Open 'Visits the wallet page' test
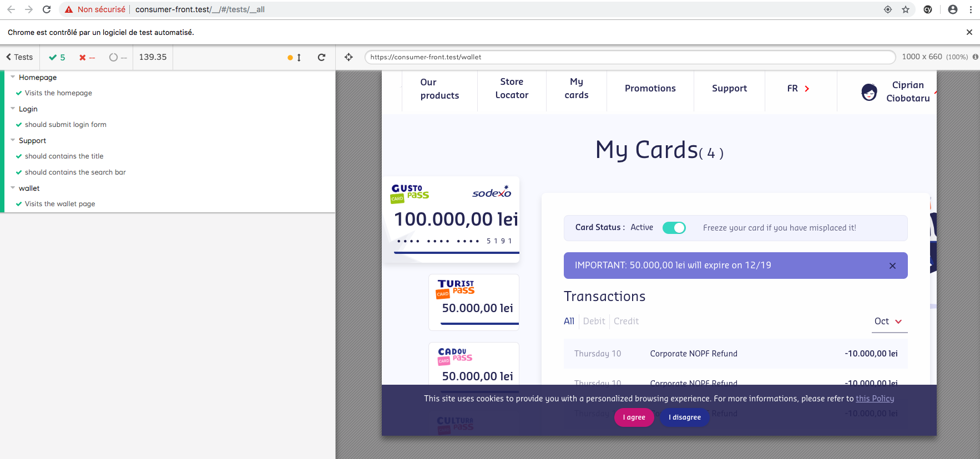Viewport: 980px width, 459px height. click(x=60, y=204)
